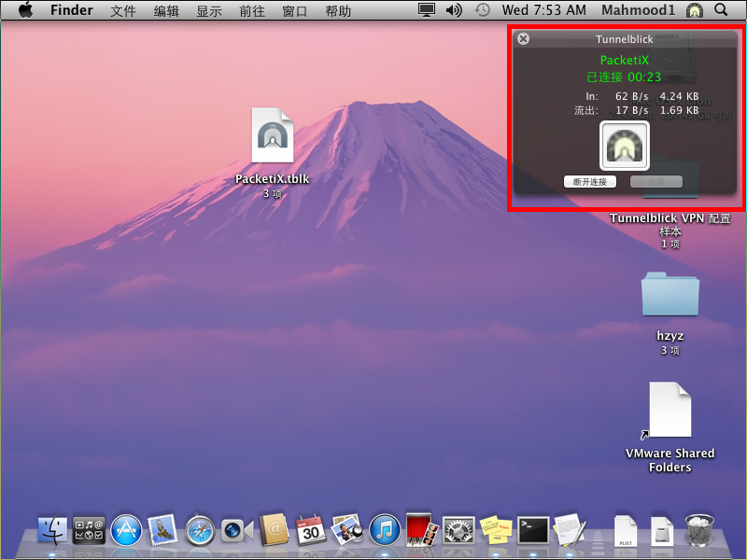Click the Tunnelblick VPN 配置样本 folder label
Viewport: 747px width, 560px height.
click(x=669, y=225)
